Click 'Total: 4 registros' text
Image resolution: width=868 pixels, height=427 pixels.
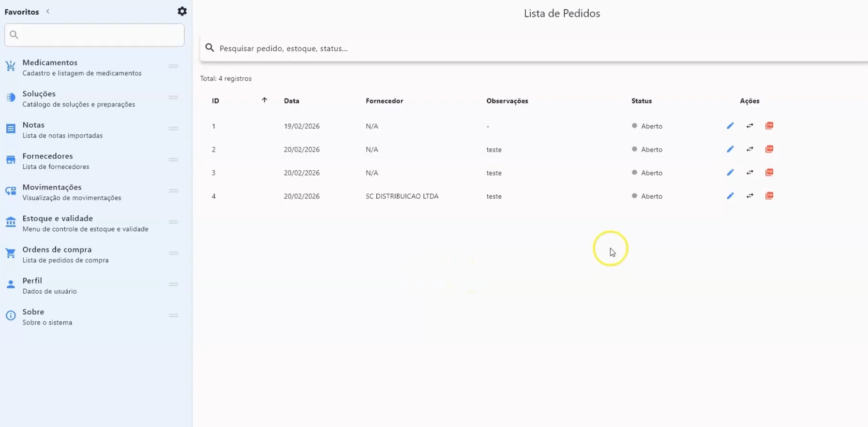coord(226,78)
